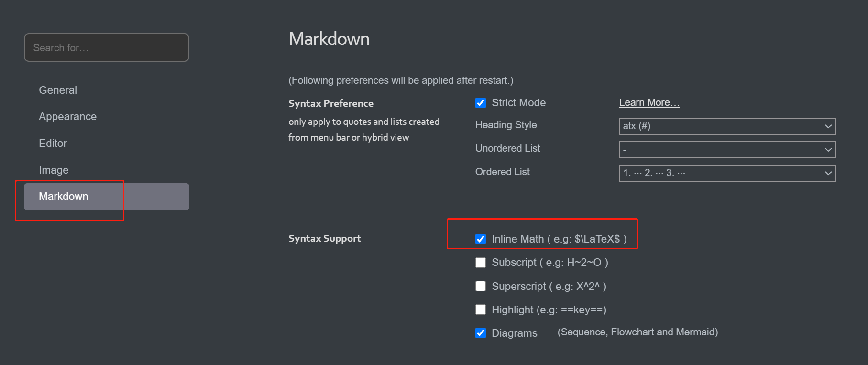Select the Markdown settings section

click(x=64, y=196)
